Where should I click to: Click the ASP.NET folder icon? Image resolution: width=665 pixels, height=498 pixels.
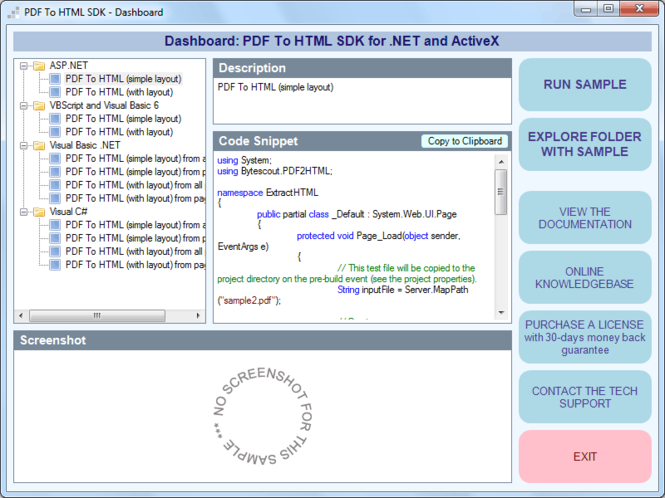(39, 66)
